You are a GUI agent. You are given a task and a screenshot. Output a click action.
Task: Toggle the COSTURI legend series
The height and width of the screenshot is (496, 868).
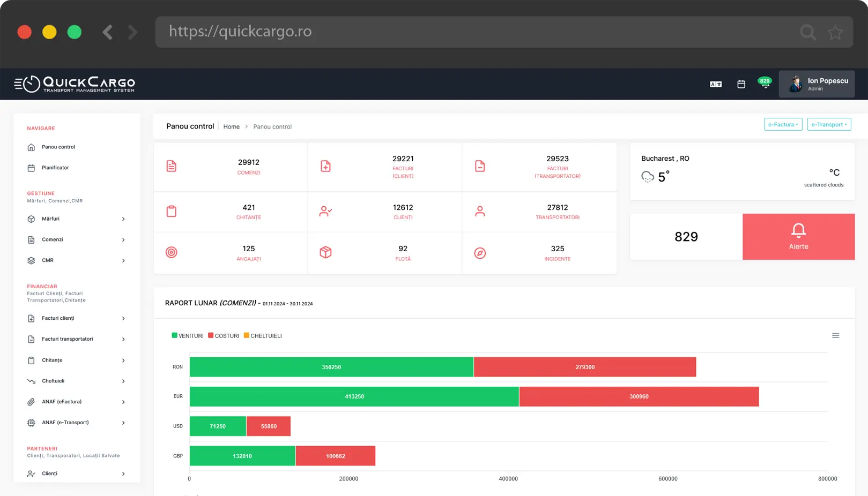pos(224,336)
